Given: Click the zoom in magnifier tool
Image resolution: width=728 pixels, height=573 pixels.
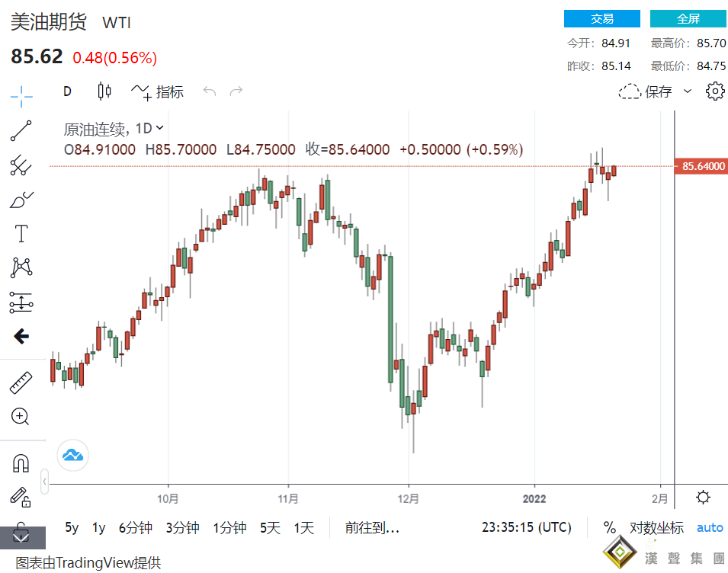Looking at the screenshot, I should tap(21, 417).
